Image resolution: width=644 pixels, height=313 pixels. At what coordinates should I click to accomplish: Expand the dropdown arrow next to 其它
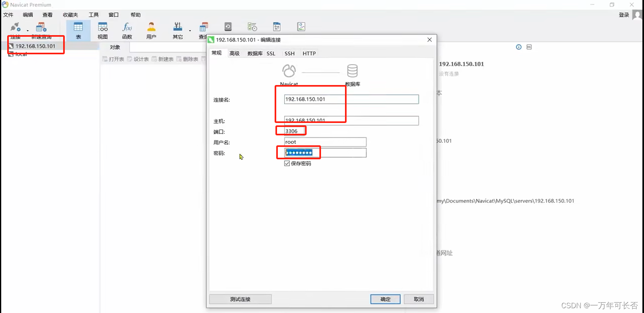[190, 31]
